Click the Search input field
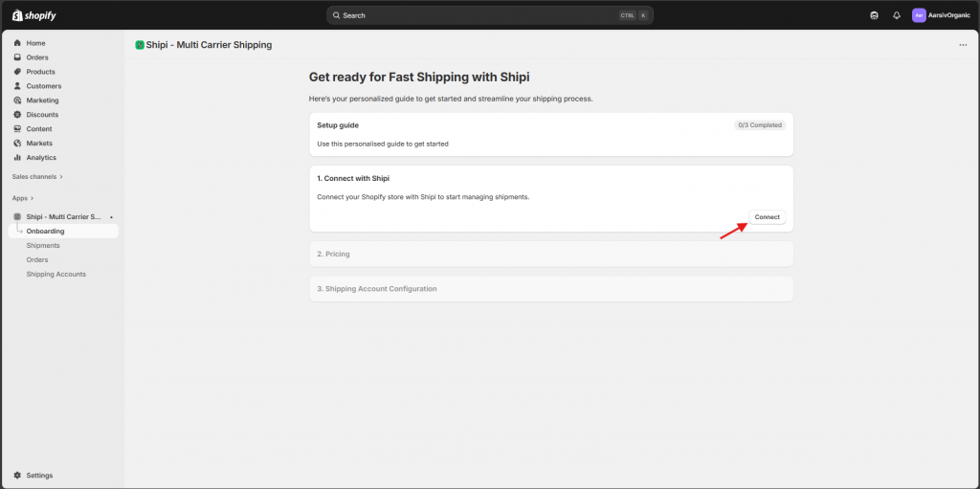The image size is (980, 489). point(479,15)
